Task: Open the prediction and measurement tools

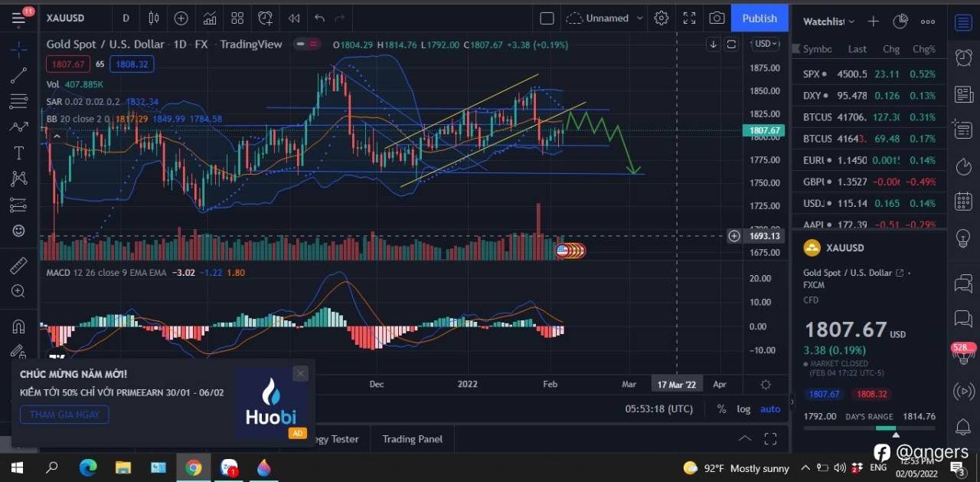Action: click(18, 205)
